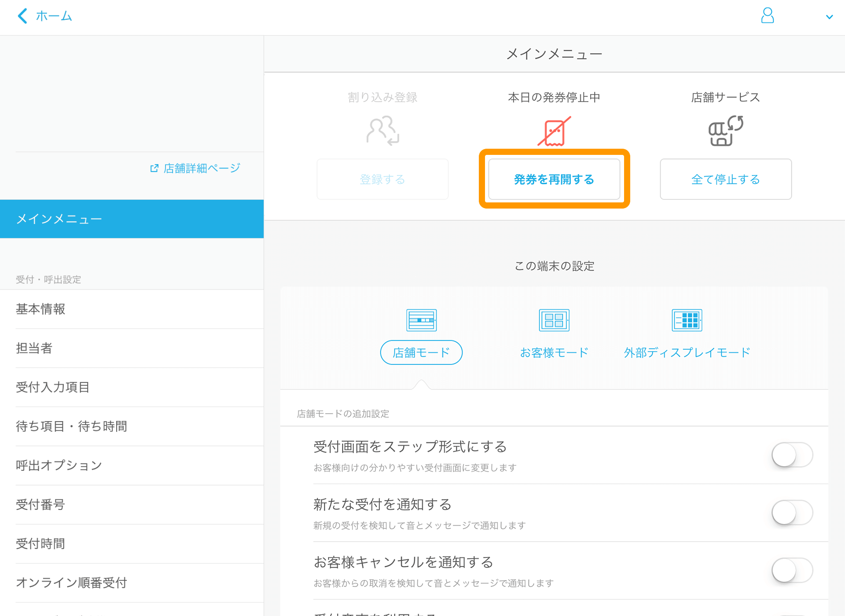
Task: Click the external link icon beside 店舗詳細ページ
Action: point(154,168)
